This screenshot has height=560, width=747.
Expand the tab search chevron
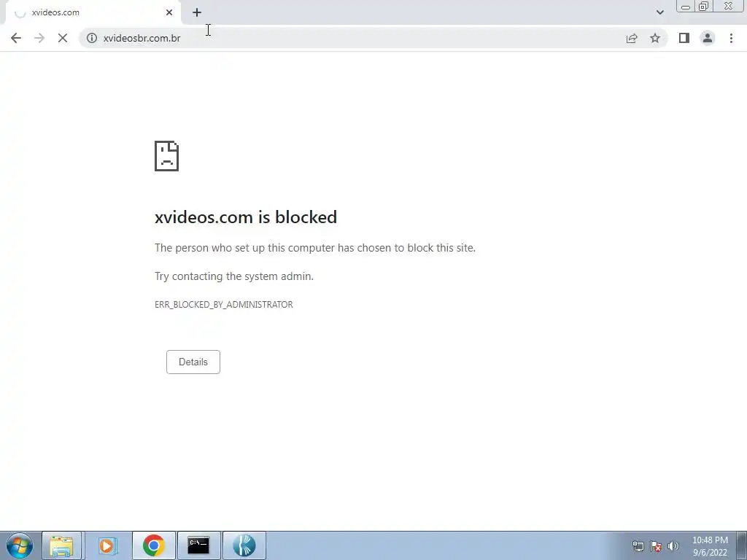tap(659, 13)
